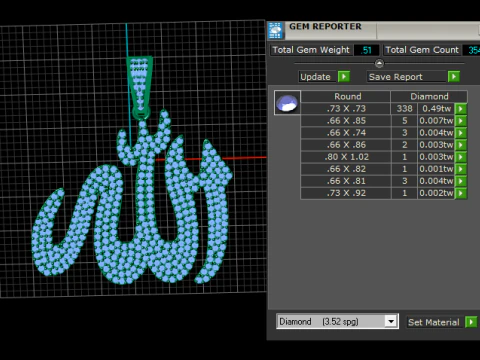Click the green arrow for .73 X .73 row

tap(461, 109)
